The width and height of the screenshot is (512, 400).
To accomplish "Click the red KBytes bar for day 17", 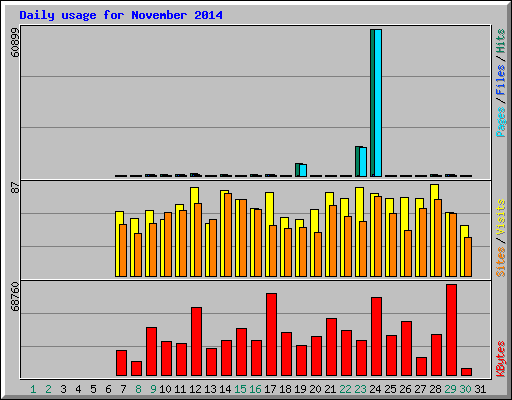I will pos(271,335).
